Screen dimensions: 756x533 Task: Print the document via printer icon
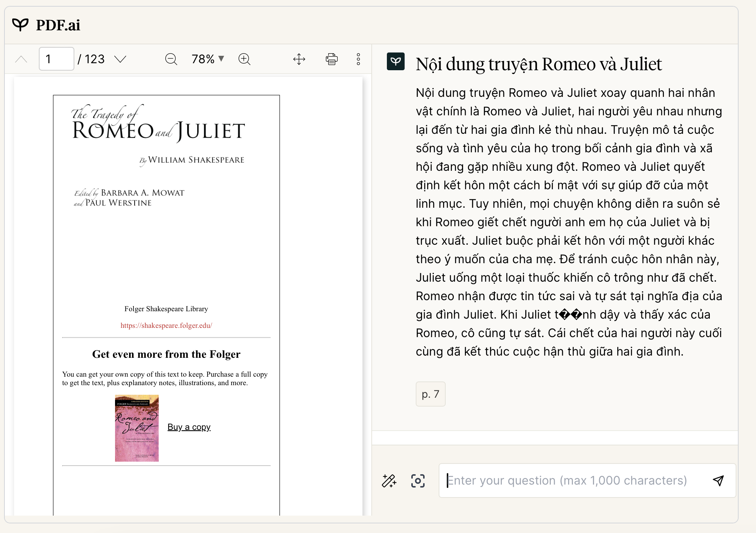[x=331, y=59]
